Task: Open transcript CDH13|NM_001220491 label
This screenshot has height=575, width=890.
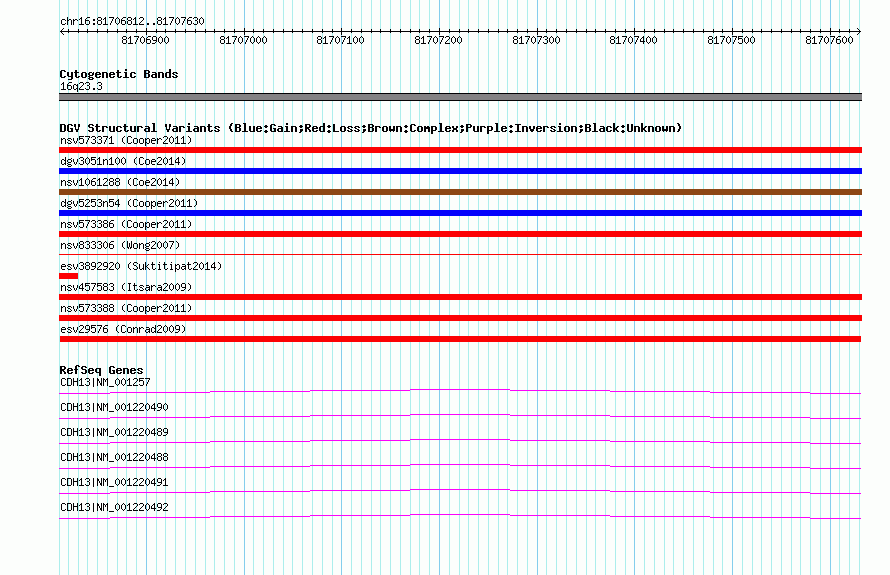Action: (114, 482)
